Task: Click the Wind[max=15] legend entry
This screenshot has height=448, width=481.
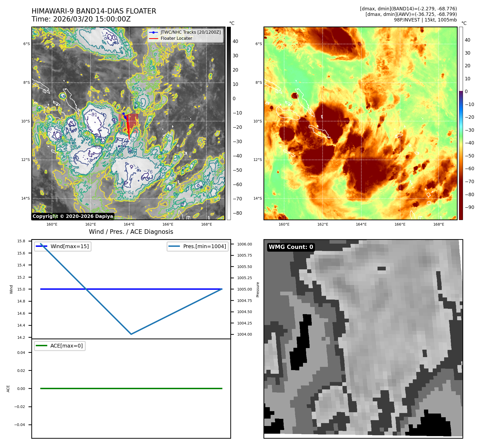Action: 63,246
